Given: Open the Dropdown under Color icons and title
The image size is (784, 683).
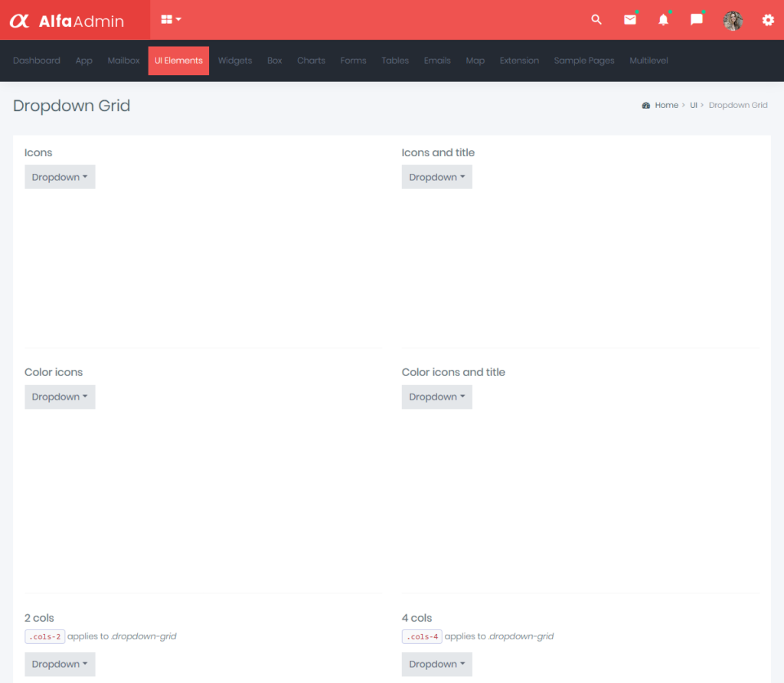Looking at the screenshot, I should [436, 397].
